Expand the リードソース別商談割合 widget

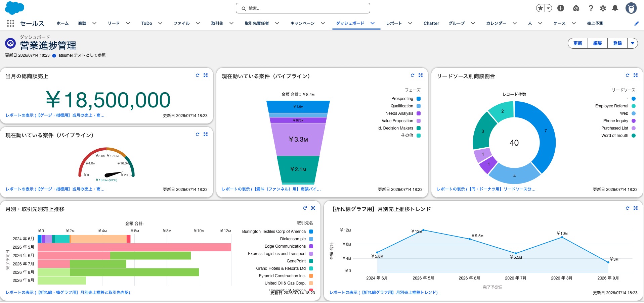[x=636, y=75]
